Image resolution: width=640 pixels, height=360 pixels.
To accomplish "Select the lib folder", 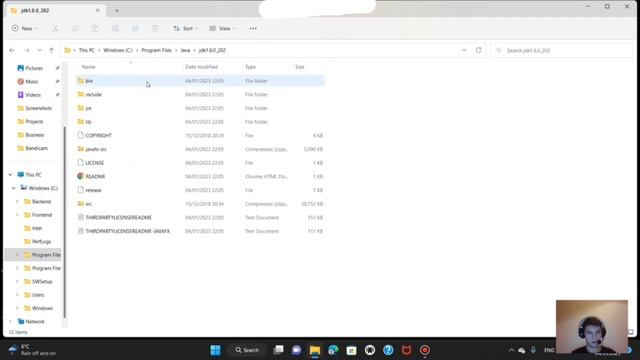I will (x=200, y=122).
